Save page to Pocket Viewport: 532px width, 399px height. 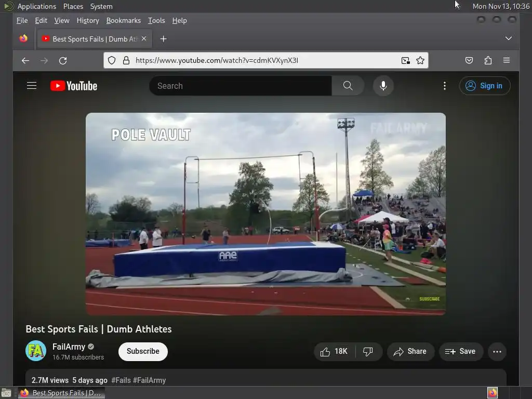point(469,60)
